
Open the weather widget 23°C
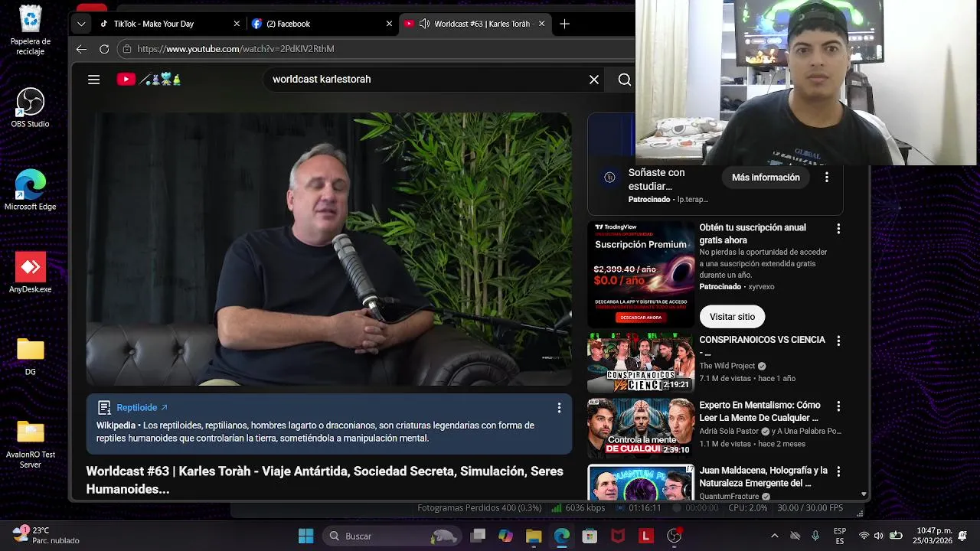(46, 536)
